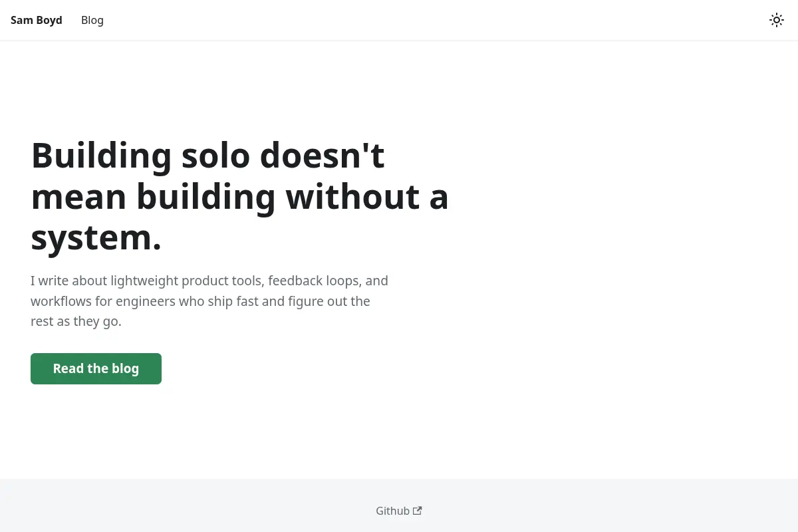Viewport: 798px width, 532px height.
Task: Click the word "blog" on the green button
Action: tap(125, 368)
